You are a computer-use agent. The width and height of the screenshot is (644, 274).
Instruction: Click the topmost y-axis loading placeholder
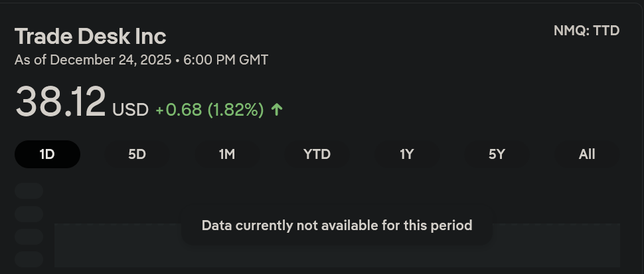click(29, 192)
